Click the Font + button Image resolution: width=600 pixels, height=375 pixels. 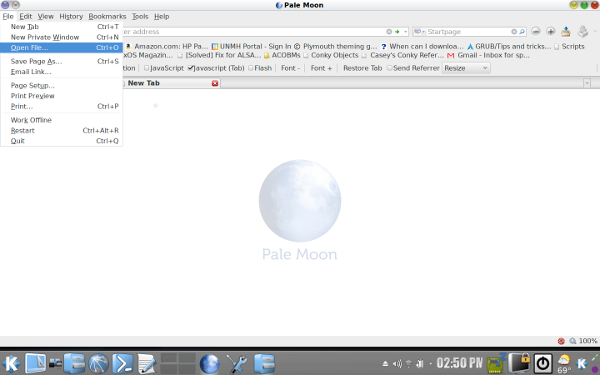[x=321, y=68]
